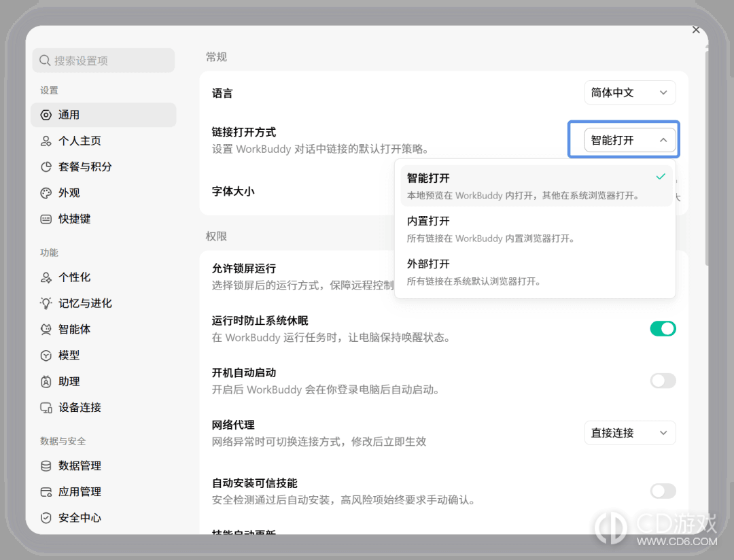Click the 数据管理 database icon
The width and height of the screenshot is (734, 560).
click(46, 466)
